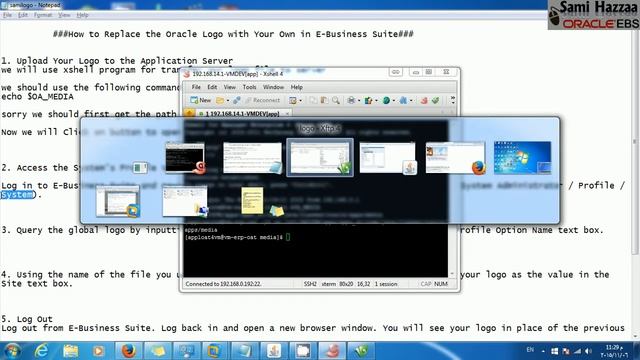This screenshot has width=640, height=360.
Task: Select the 192.168.14.1-VMDEV[app] session tab
Action: click(242, 113)
